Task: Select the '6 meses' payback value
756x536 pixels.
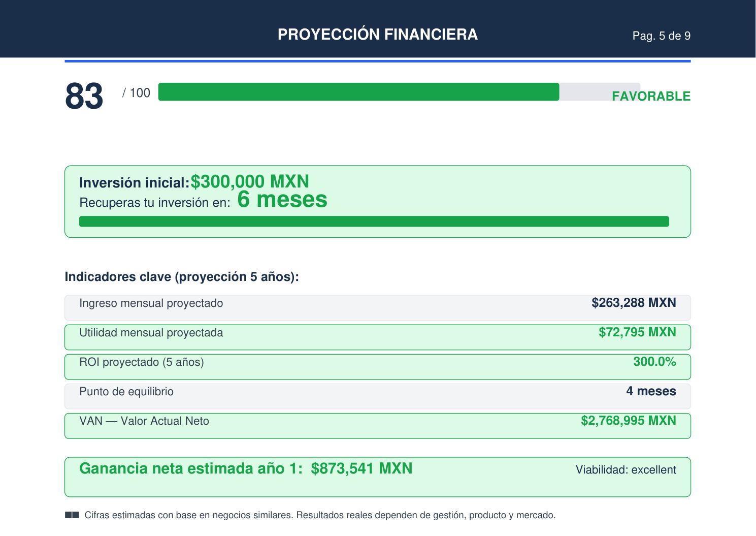Action: pyautogui.click(x=282, y=200)
